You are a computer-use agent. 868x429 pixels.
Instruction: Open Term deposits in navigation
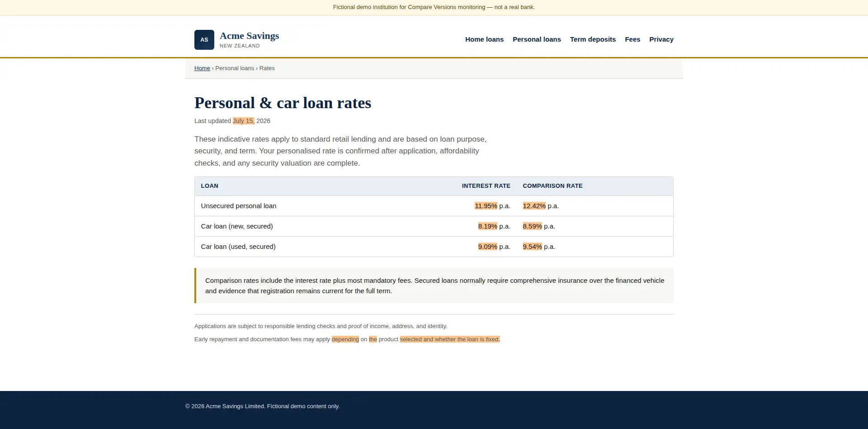(x=593, y=39)
